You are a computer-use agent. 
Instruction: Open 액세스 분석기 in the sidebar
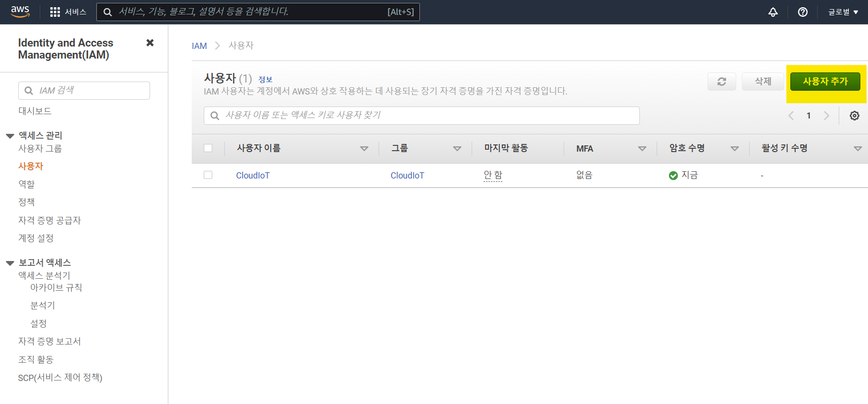[45, 275]
